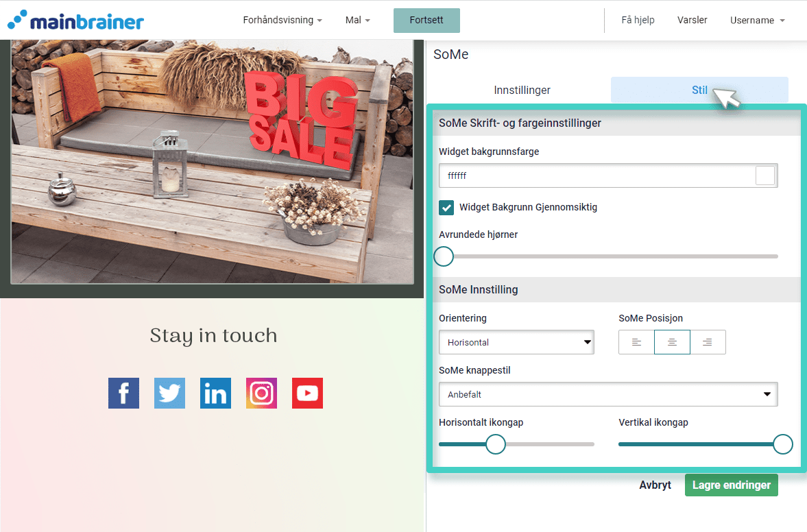Screen dimensions: 807x532
Task: Click the Instagram icon in the widget preview
Action: click(261, 393)
